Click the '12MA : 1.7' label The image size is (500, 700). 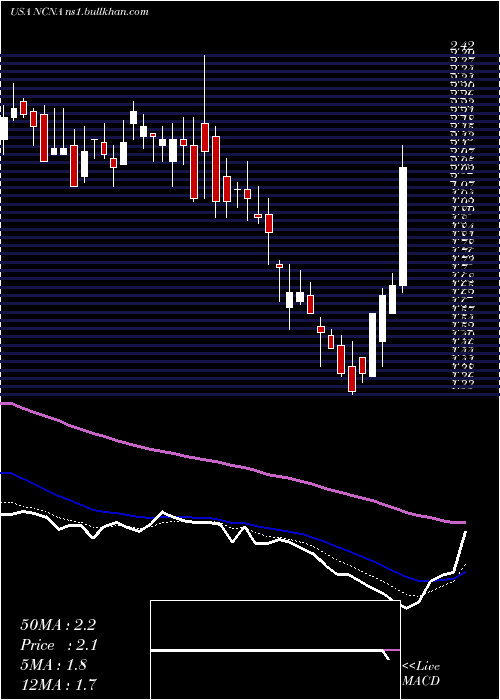(58, 684)
